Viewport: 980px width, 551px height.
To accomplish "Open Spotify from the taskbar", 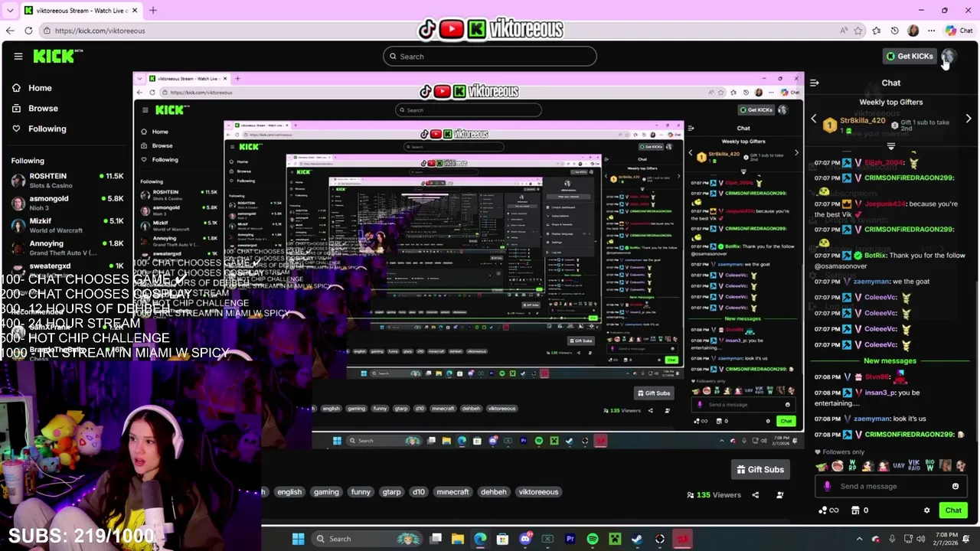I will [x=593, y=539].
